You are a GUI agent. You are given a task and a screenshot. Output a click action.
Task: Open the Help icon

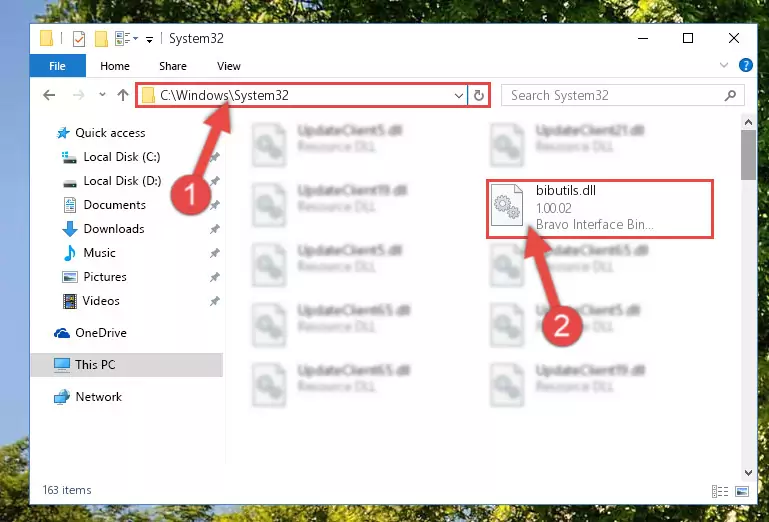pyautogui.click(x=745, y=65)
